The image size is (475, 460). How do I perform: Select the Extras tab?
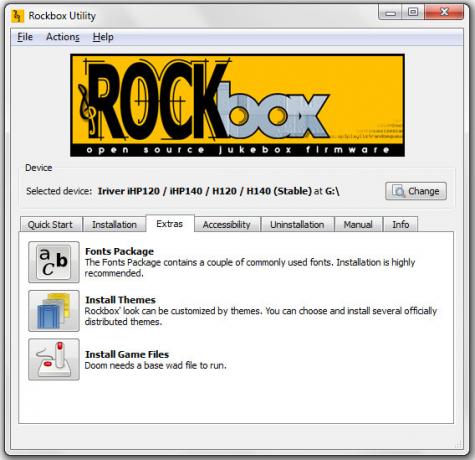[170, 223]
